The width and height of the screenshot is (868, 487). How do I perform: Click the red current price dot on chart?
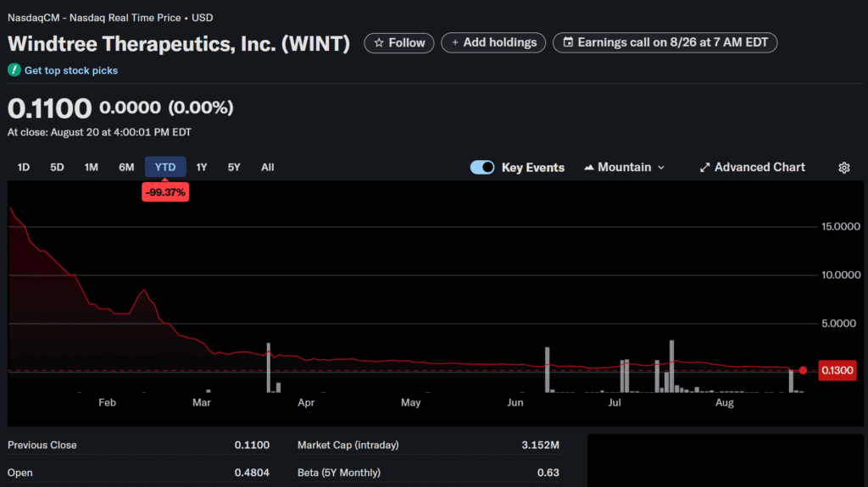point(803,370)
